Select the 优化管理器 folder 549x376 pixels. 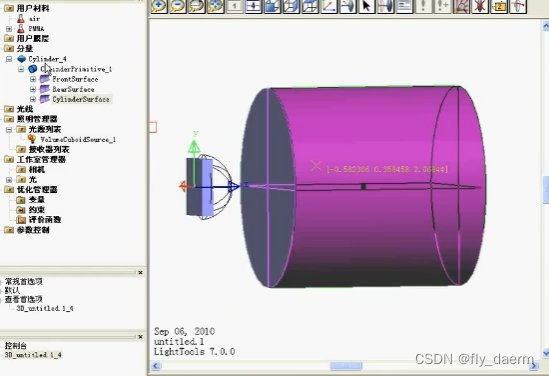[x=37, y=189]
